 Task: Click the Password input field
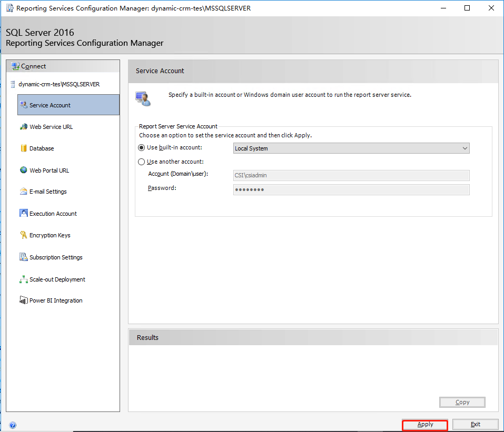click(351, 189)
